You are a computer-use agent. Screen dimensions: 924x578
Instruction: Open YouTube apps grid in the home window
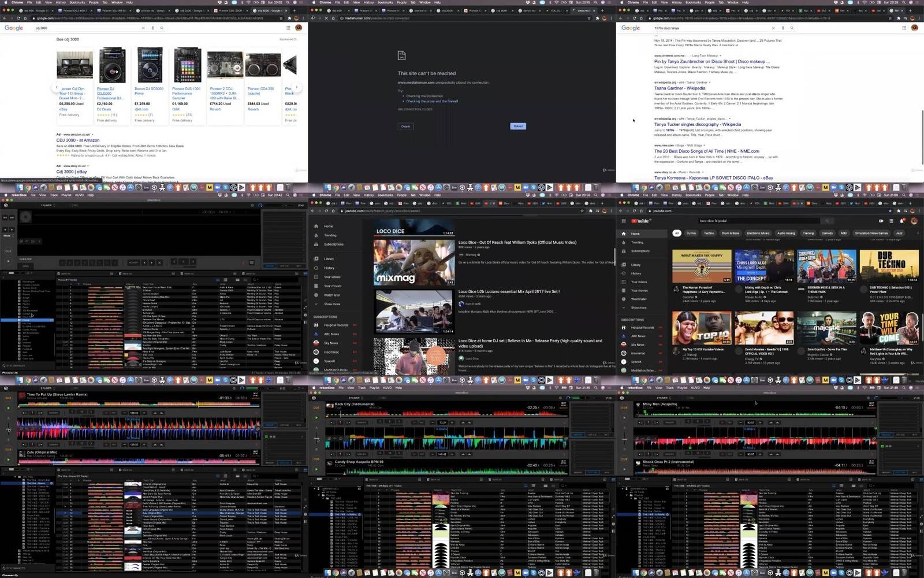point(892,221)
